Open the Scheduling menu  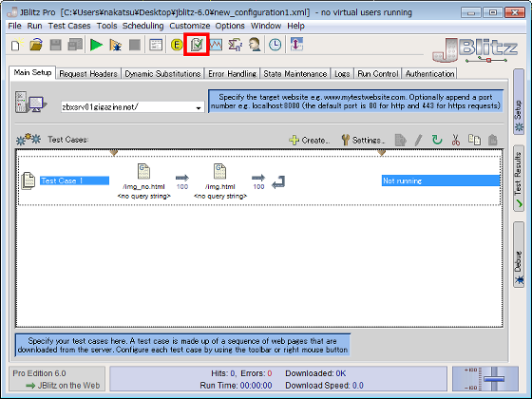142,26
